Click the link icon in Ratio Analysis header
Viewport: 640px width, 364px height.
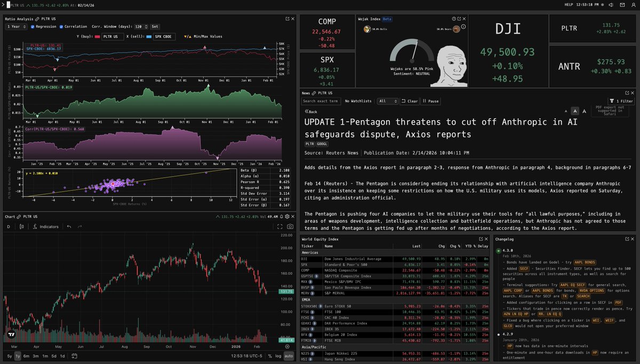point(37,18)
